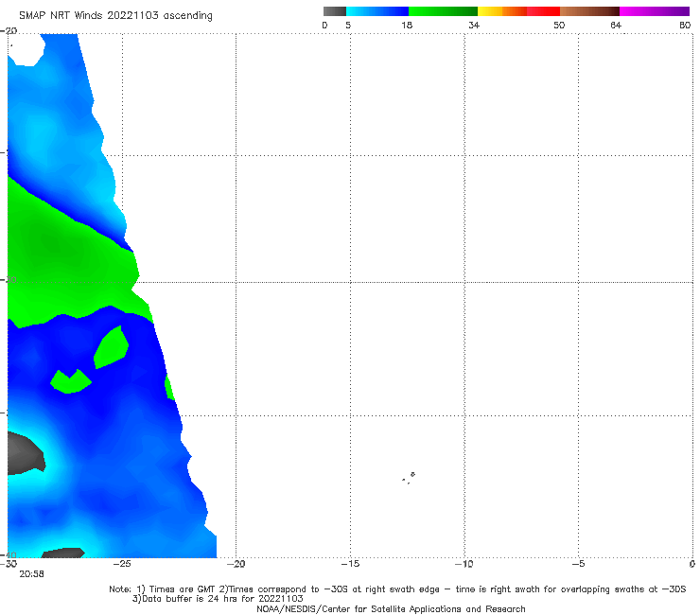Click the "20:58" swath time stamp

click(31, 574)
